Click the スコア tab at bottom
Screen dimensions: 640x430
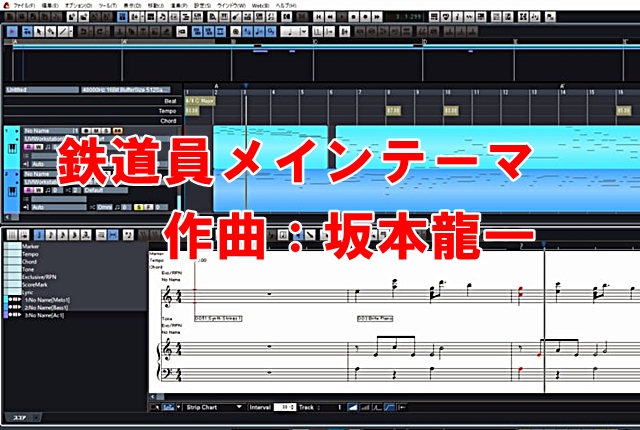[20, 418]
